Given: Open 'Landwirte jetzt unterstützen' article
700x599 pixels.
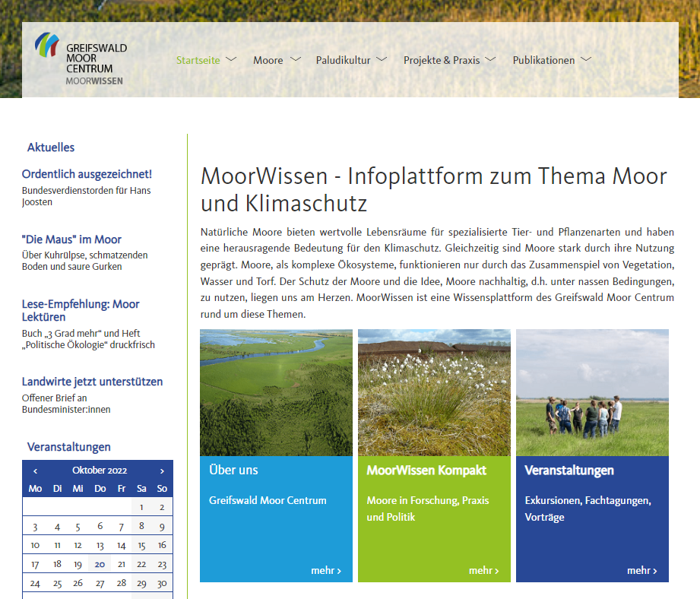Looking at the screenshot, I should pyautogui.click(x=92, y=382).
